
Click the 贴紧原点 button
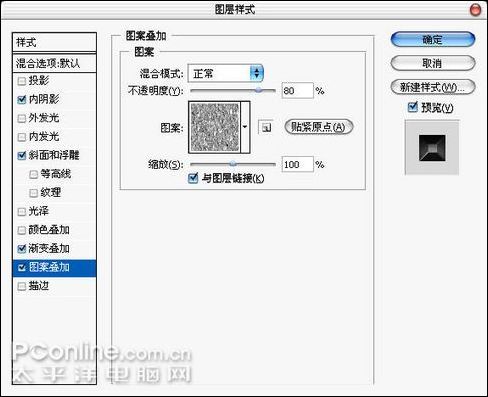[x=318, y=127]
